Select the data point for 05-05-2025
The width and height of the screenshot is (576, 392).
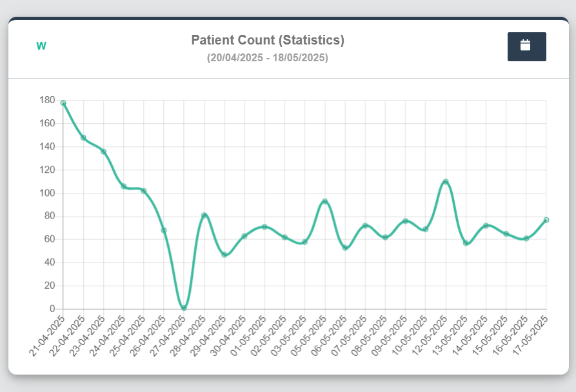pos(325,201)
